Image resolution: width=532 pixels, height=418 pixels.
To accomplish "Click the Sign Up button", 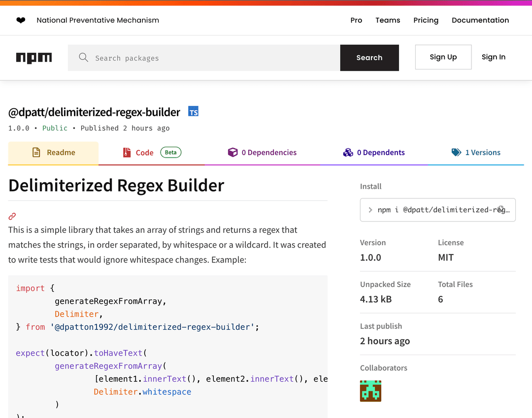I will [x=443, y=57].
